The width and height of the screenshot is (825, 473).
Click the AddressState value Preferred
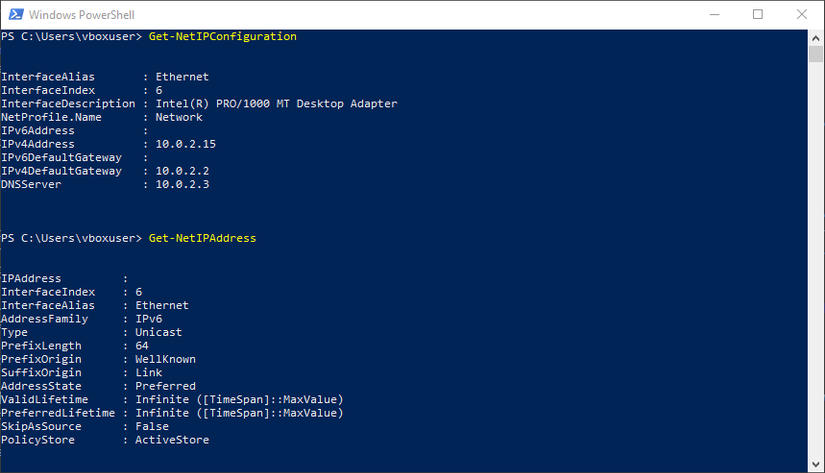coord(165,386)
